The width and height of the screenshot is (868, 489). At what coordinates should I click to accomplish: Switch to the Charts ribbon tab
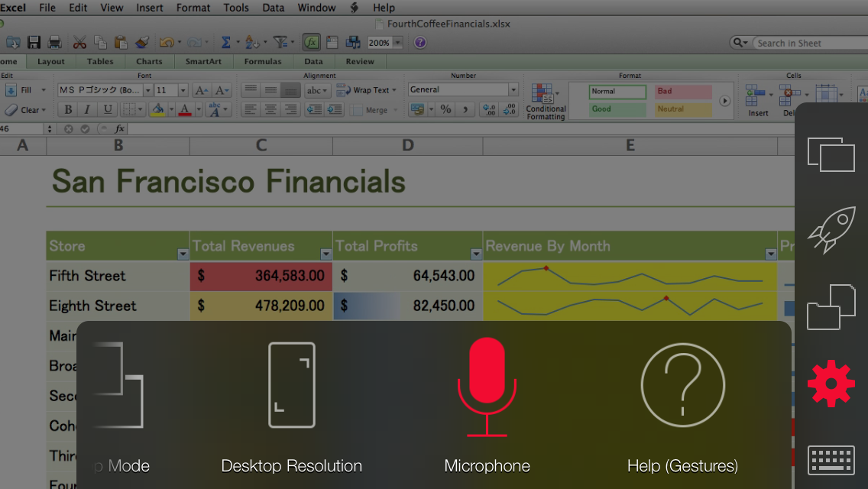(x=149, y=62)
